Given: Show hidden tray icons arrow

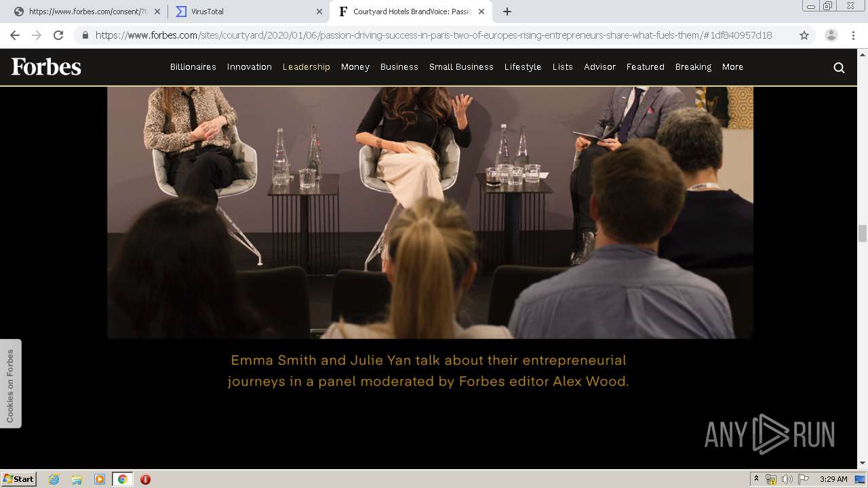Looking at the screenshot, I should click(x=756, y=479).
